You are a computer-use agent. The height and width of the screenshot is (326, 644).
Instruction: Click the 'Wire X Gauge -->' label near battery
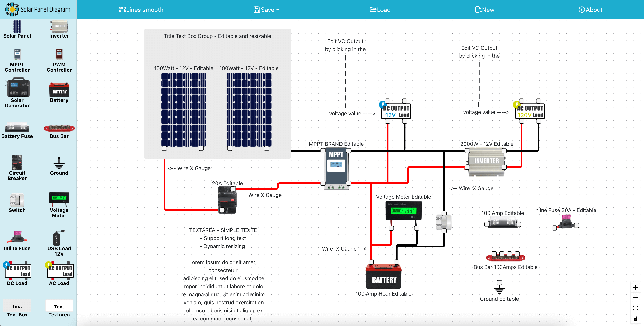point(344,249)
